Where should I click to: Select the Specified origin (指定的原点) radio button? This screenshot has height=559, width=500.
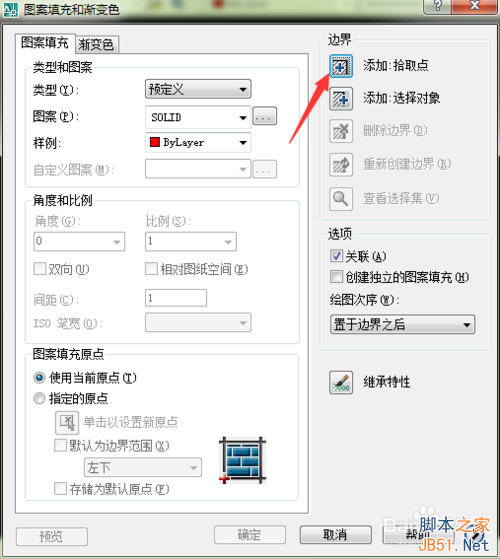point(39,398)
